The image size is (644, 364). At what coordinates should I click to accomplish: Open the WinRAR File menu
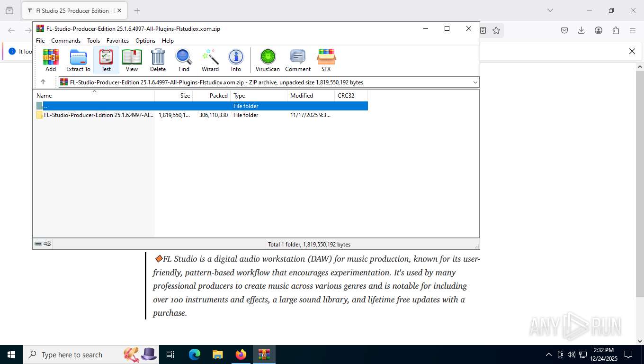click(40, 41)
